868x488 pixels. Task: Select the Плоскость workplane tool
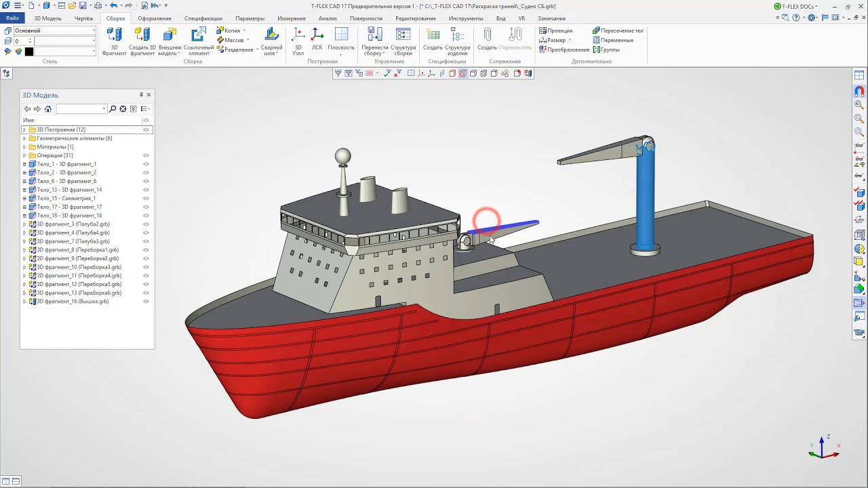(x=341, y=41)
